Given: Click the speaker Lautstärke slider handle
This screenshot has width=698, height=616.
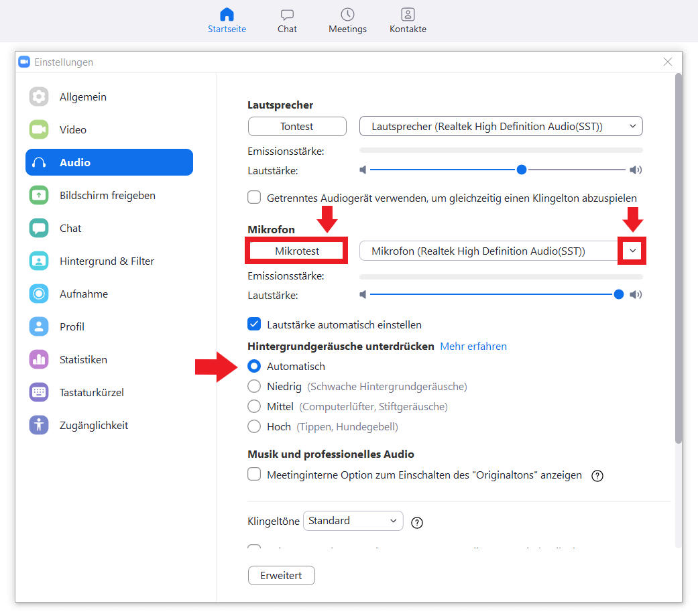Looking at the screenshot, I should tap(522, 170).
